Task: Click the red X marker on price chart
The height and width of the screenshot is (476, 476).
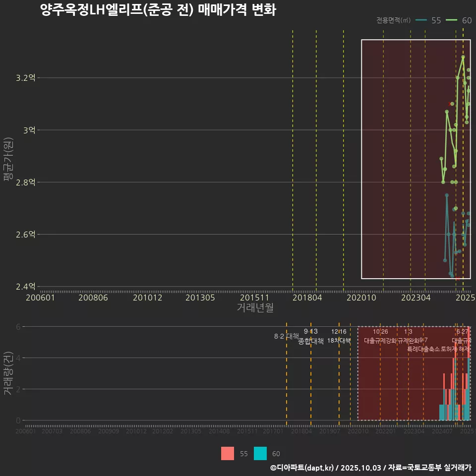Action: tap(450, 104)
